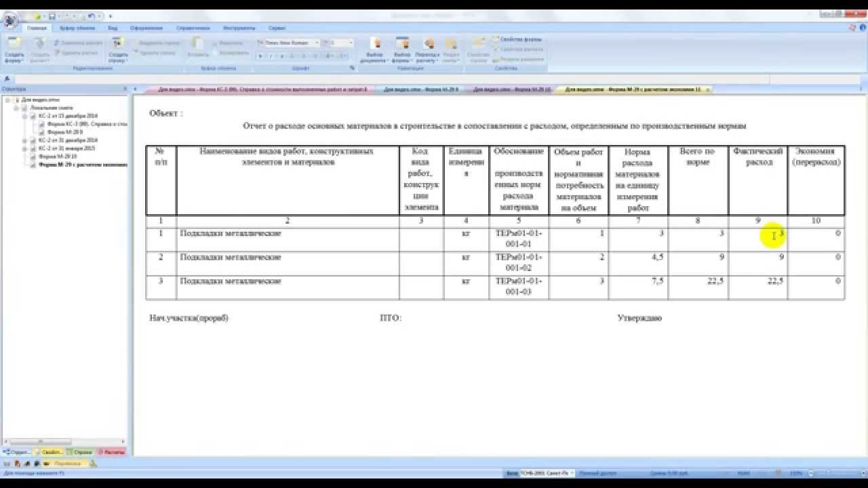Click the 'Структ...' bottom panel tab
Screen dimensions: 868x488
point(16,451)
